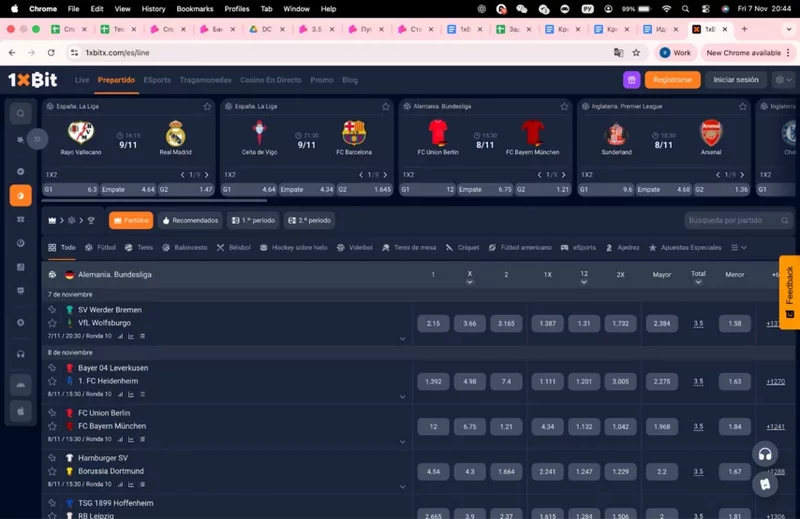Viewport: 800px width, 519px height.
Task: Select the Béisbol sport filter icon
Action: point(220,247)
